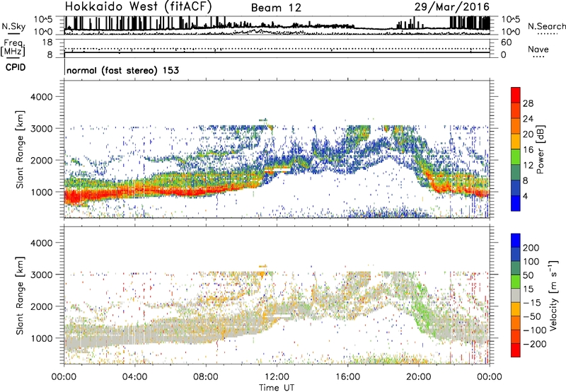Click the '4' tick on power colorbar
This screenshot has height=392, width=566.
(x=526, y=197)
